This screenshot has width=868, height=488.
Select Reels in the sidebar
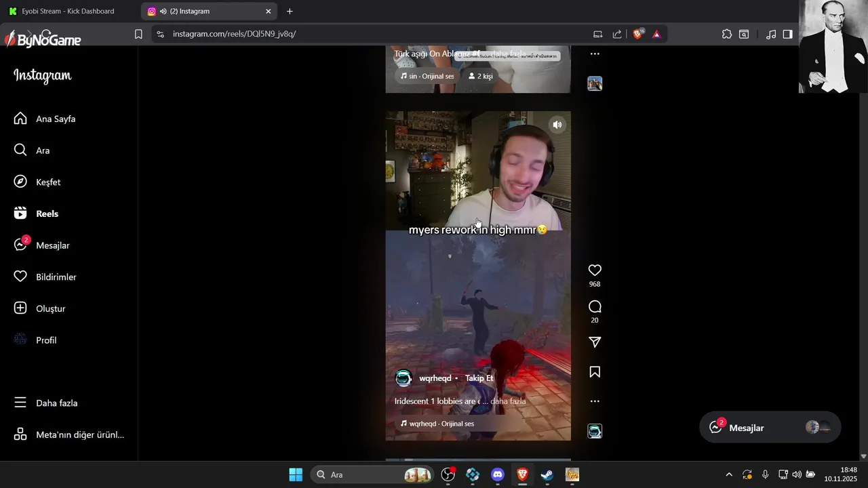pos(37,213)
